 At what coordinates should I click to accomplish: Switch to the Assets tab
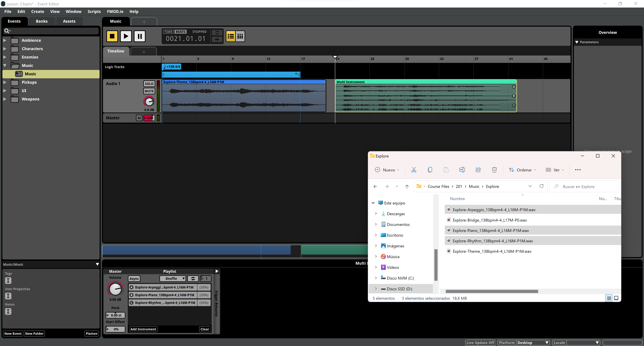[x=69, y=21]
